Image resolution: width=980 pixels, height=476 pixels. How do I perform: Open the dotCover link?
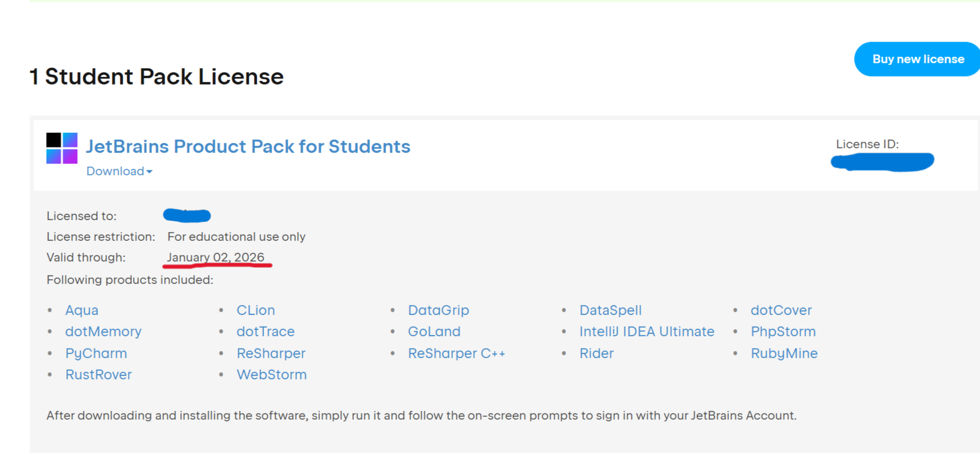[x=781, y=310]
